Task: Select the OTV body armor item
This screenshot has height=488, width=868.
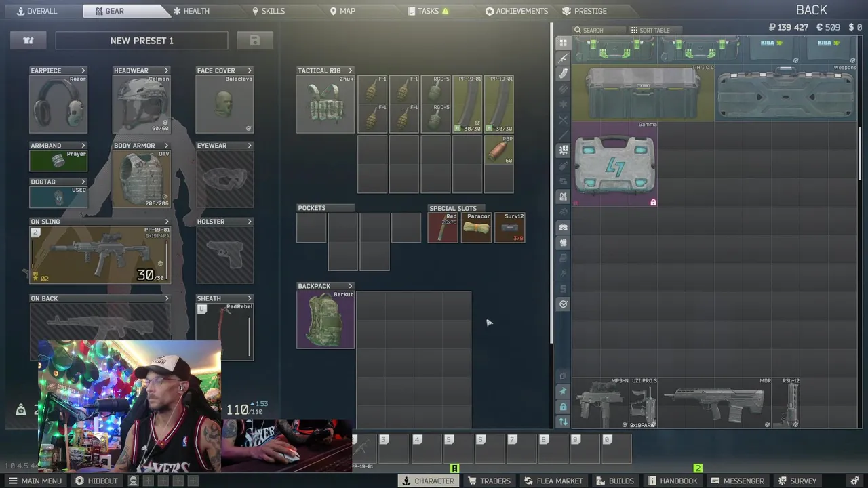Action: click(142, 179)
